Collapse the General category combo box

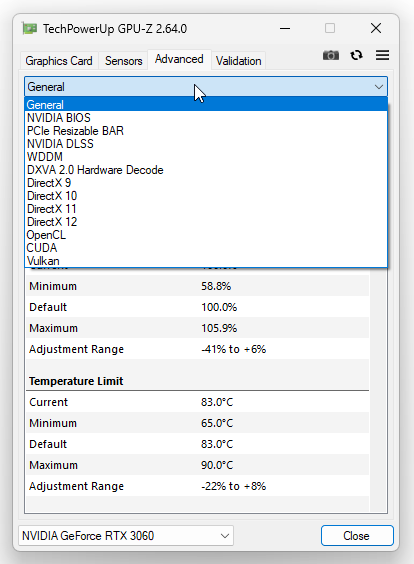point(206,87)
